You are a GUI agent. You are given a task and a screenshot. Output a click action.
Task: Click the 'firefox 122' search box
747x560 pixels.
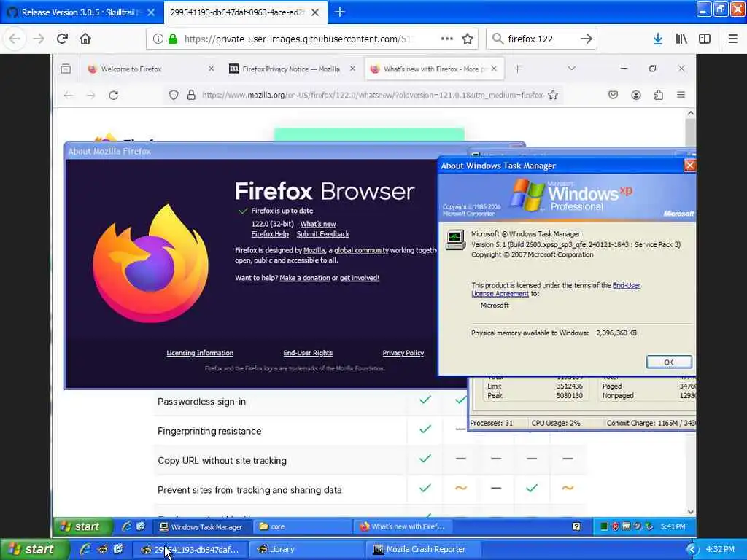point(541,39)
